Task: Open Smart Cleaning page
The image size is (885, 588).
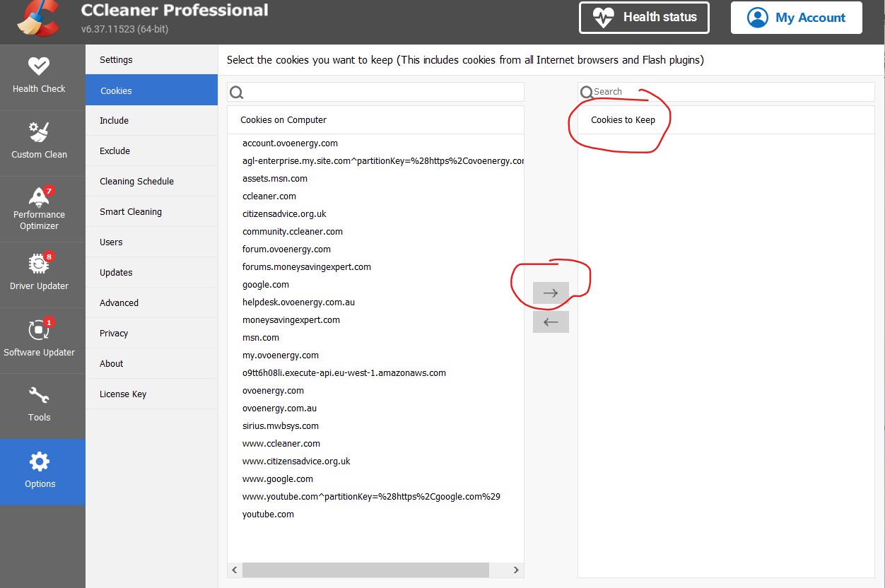Action: coord(151,212)
